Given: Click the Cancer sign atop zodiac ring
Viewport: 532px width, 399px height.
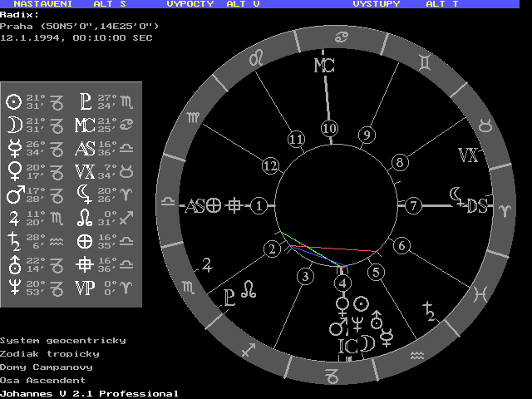Looking at the screenshot, I should pyautogui.click(x=340, y=36).
